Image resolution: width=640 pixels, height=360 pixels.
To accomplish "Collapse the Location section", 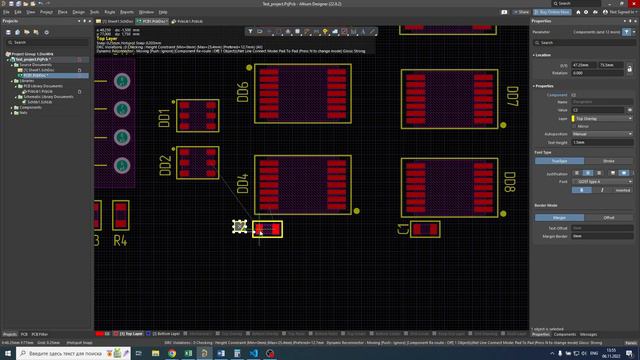I will (x=534, y=55).
